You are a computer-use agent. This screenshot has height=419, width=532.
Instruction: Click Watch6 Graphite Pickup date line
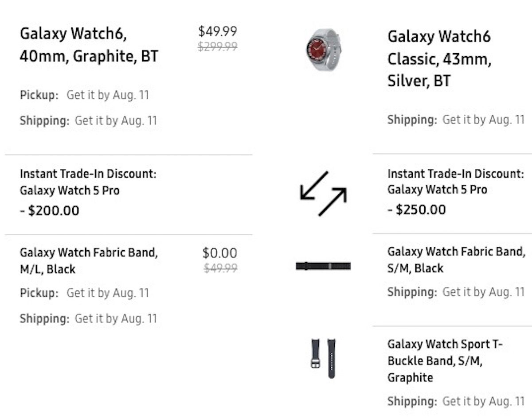[x=84, y=95]
